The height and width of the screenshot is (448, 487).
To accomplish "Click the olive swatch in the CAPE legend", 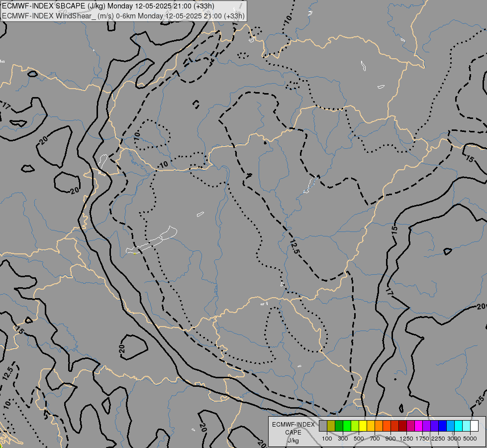I will pos(331,426).
